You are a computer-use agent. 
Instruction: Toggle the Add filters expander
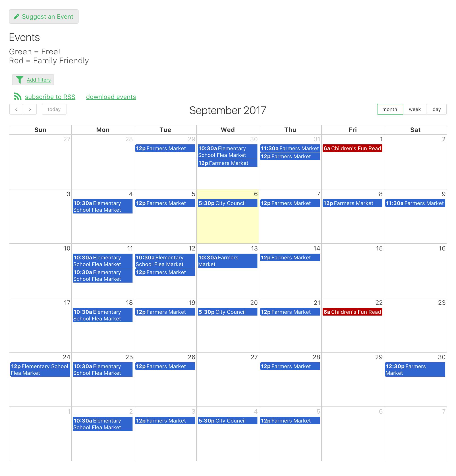point(33,80)
